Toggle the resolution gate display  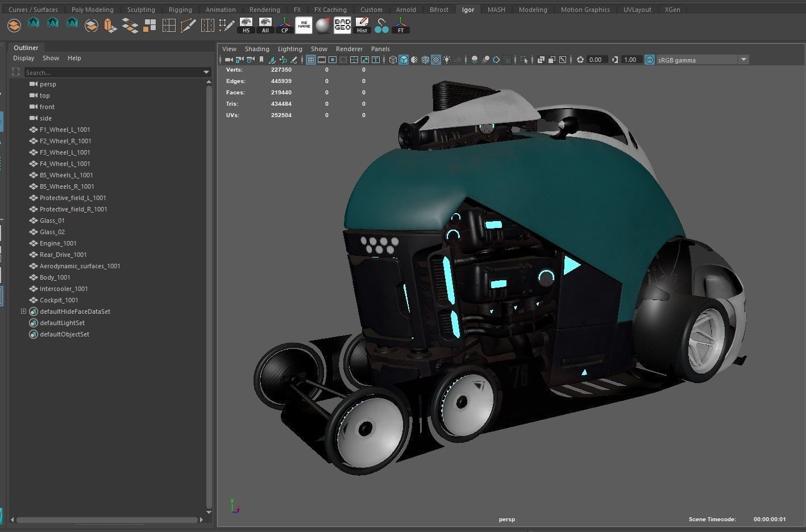(333, 60)
